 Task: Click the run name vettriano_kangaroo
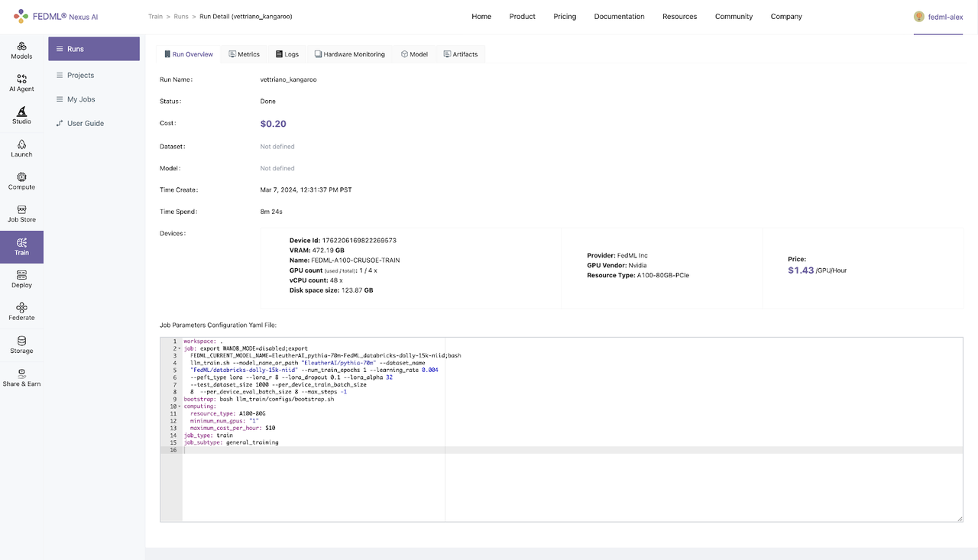288,79
